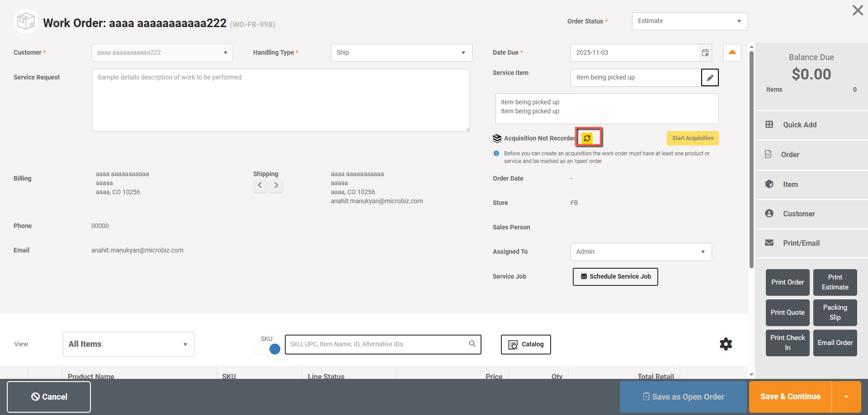This screenshot has height=415, width=868.
Task: Go to next shipping address
Action: 276,185
